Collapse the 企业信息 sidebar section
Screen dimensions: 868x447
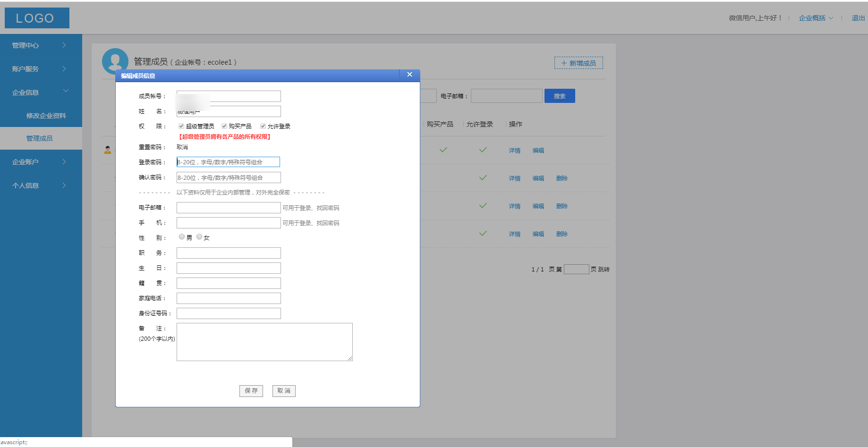click(66, 91)
